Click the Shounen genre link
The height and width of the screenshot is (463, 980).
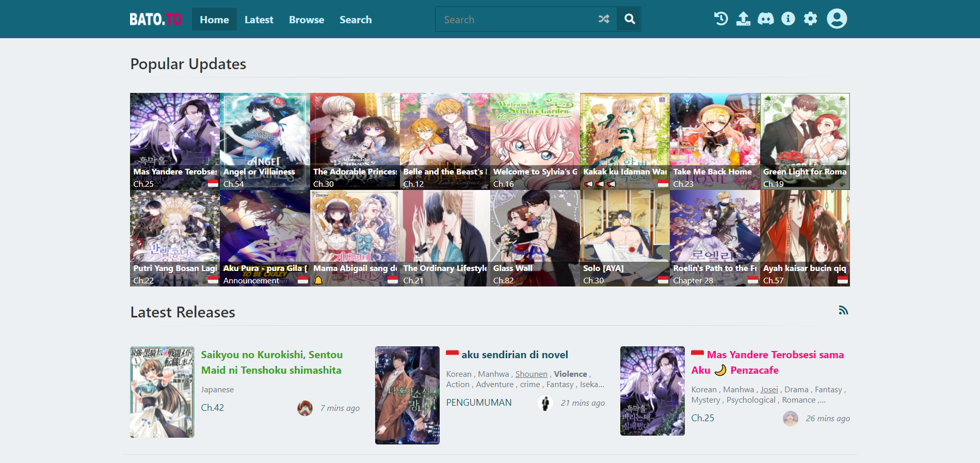pos(531,374)
